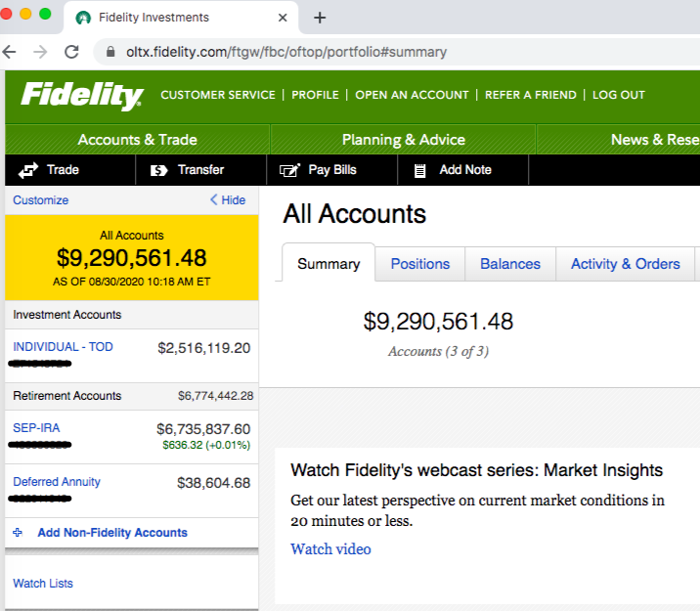
Task: Select the SEP-IRA account
Action: point(36,428)
